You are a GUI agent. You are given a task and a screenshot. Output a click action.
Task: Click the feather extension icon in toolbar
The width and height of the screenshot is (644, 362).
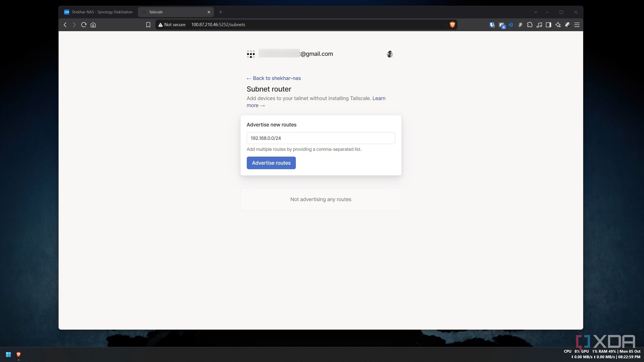520,25
